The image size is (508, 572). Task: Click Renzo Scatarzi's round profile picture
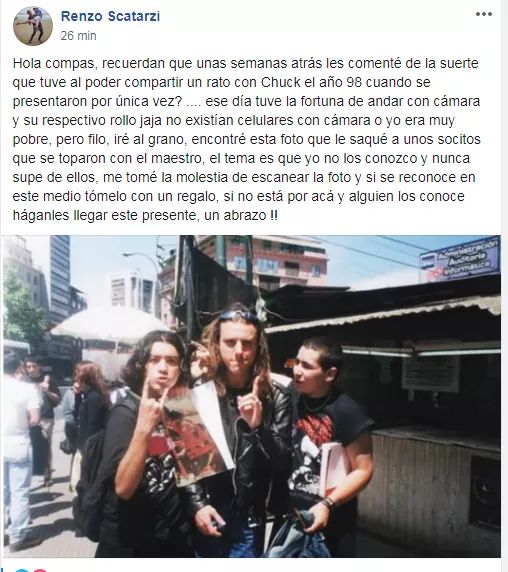click(33, 26)
